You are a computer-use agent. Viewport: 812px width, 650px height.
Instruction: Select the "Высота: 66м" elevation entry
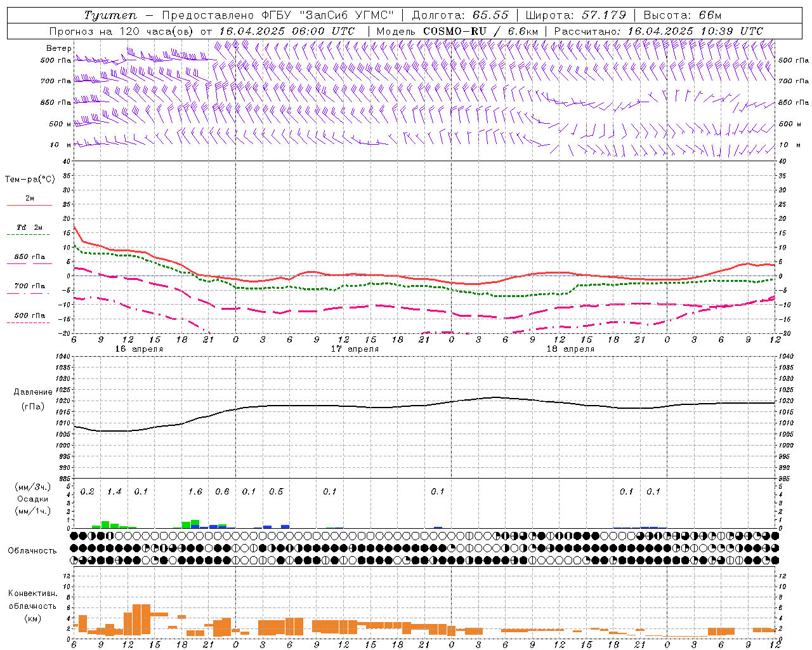coord(682,15)
